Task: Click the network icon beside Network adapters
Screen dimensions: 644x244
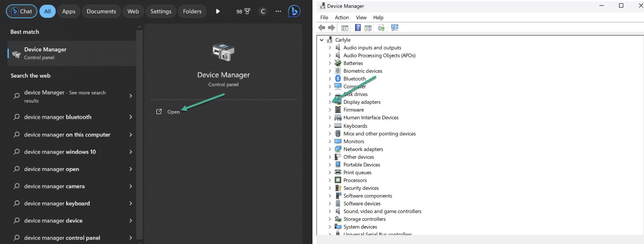Action: [338, 149]
